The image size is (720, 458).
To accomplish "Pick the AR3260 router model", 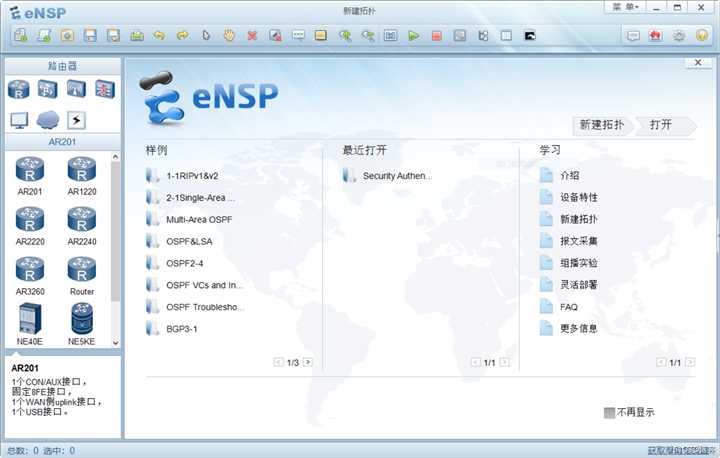I will click(30, 276).
